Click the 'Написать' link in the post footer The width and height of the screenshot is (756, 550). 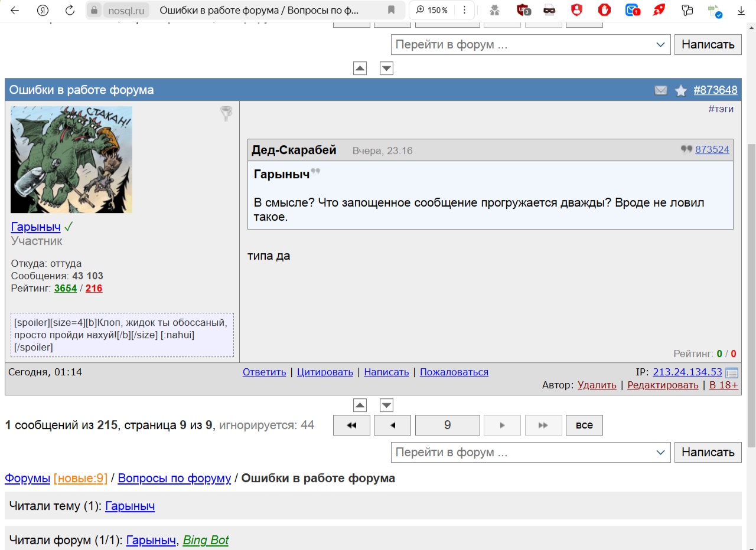(386, 372)
